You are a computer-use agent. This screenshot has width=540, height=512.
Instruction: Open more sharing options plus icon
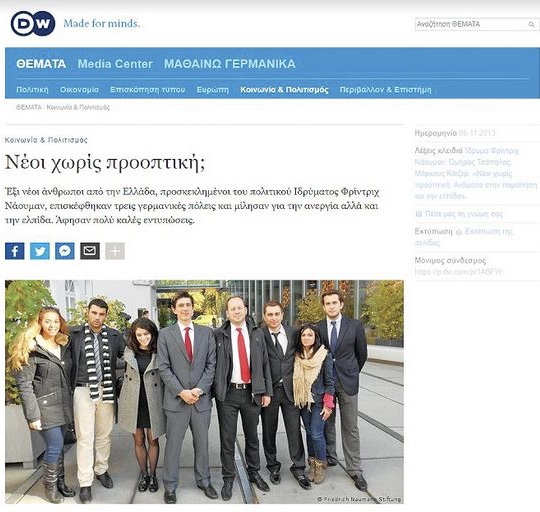click(x=115, y=251)
